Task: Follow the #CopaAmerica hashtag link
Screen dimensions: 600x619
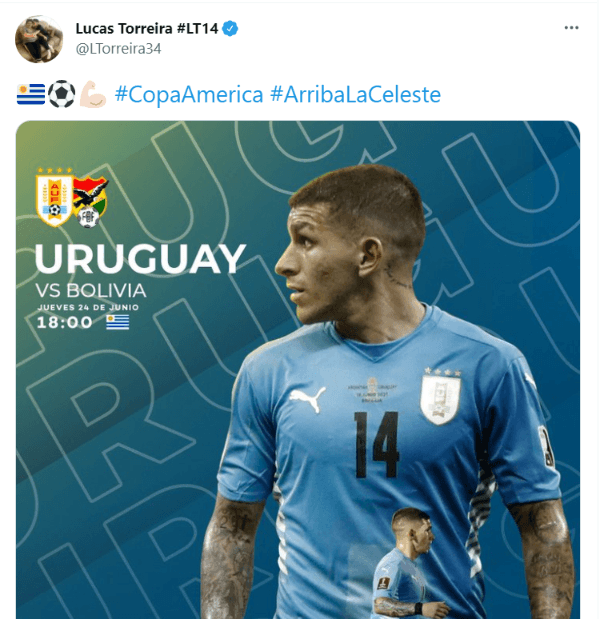Action: [x=189, y=95]
